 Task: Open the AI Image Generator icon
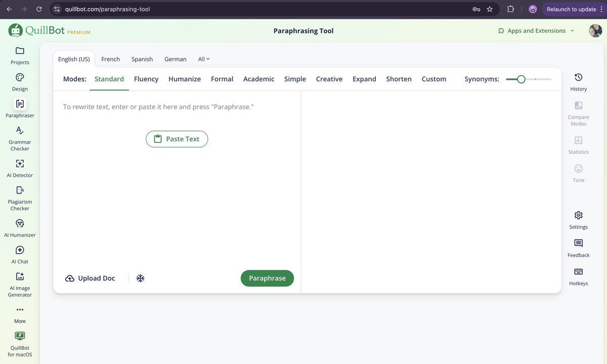[20, 277]
